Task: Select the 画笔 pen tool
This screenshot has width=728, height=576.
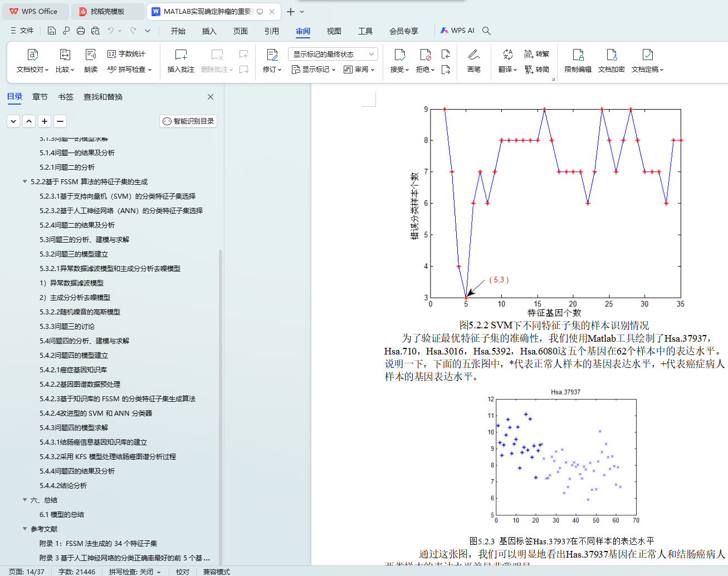Action: point(474,61)
